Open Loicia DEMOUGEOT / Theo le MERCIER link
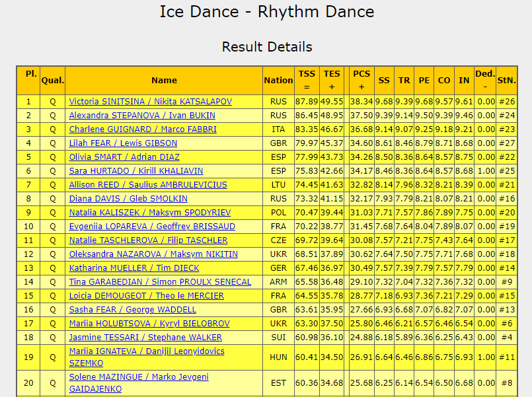Image resolution: width=532 pixels, height=397 pixels. pos(146,296)
